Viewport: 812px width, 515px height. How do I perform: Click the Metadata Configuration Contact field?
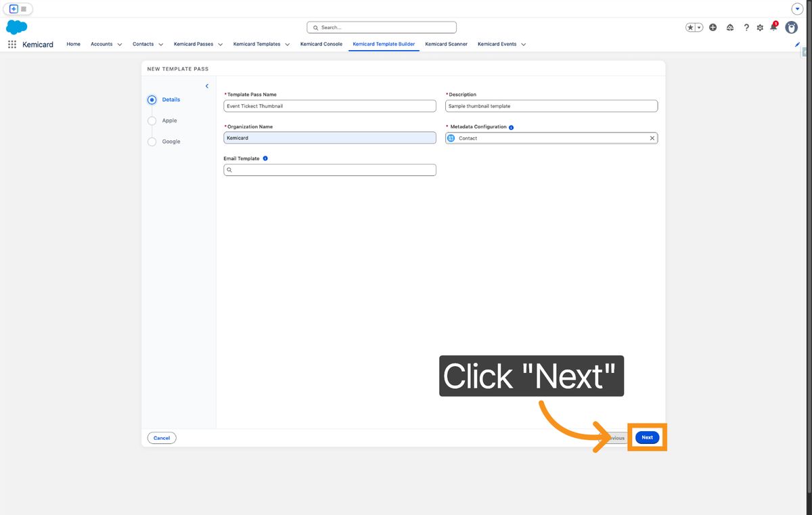coord(551,138)
